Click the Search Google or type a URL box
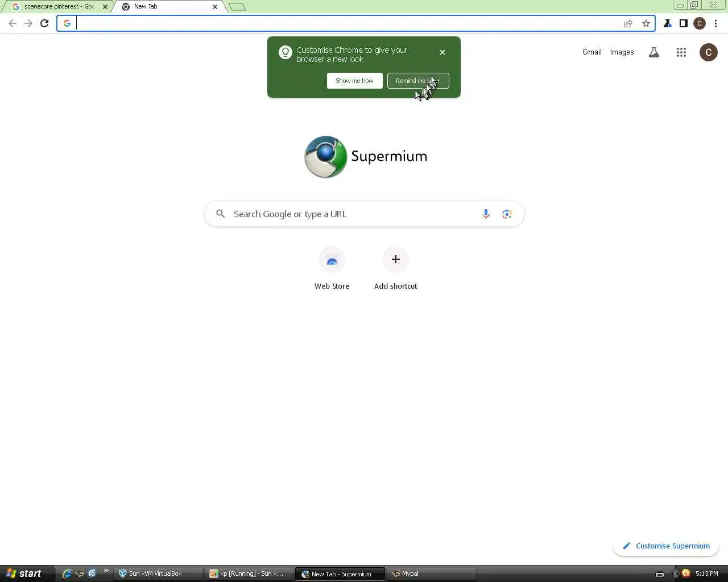This screenshot has width=728, height=582. (364, 214)
